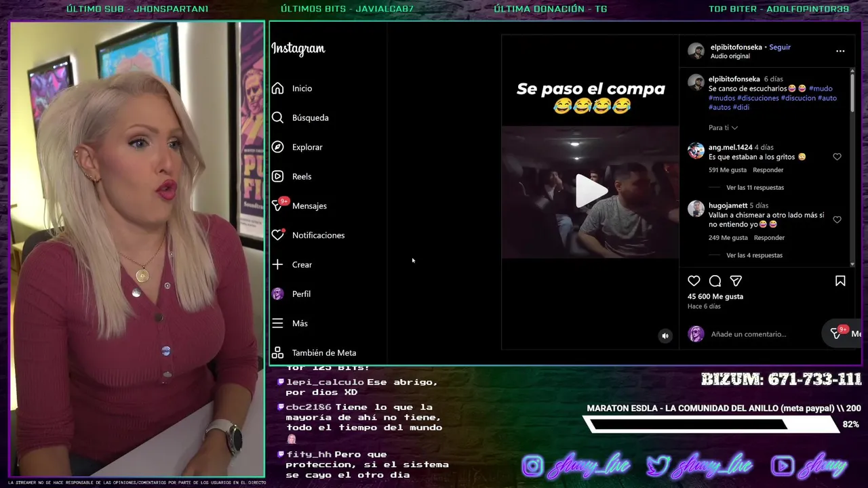Open Mensajes icon with notification badge

[279, 205]
